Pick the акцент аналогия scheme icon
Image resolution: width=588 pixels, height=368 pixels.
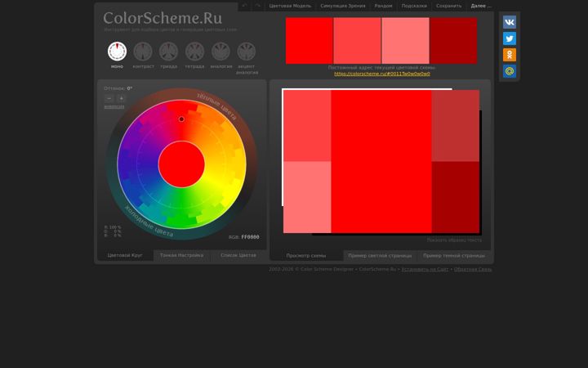pos(247,51)
